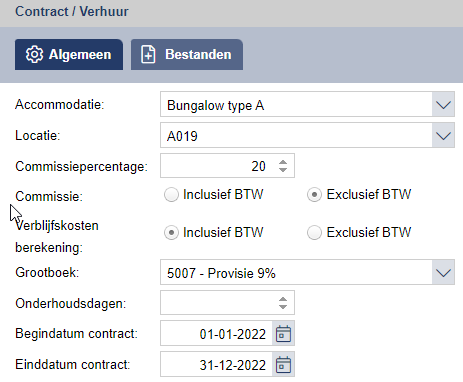Open calendar picker for Einddatum contract
This screenshot has height=382, width=463.
283,364
